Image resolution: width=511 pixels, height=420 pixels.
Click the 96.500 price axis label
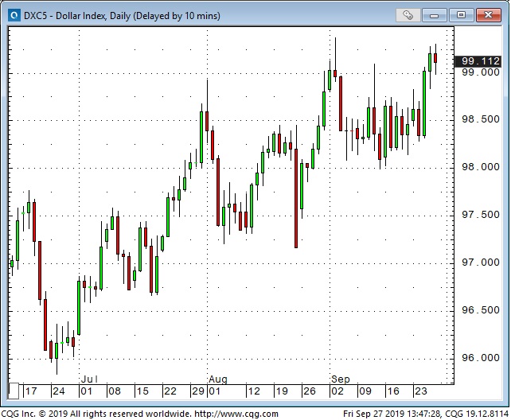pos(481,310)
